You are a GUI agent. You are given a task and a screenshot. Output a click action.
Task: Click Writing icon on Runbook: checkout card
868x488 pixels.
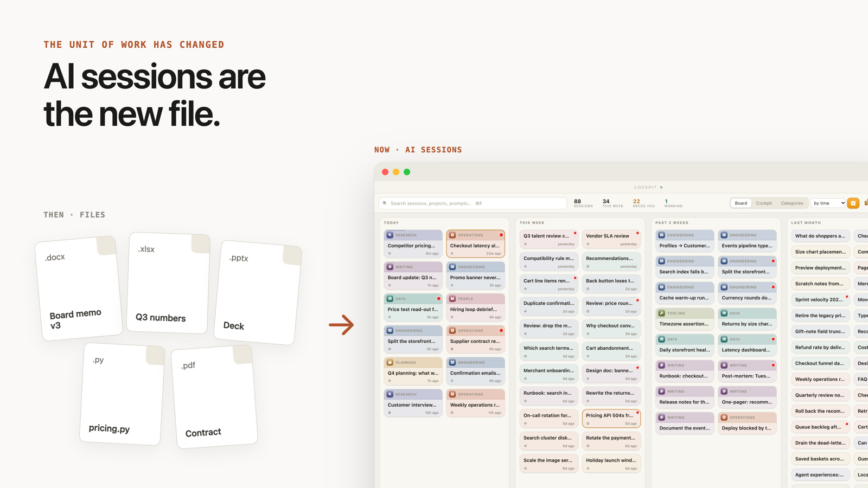coord(662,365)
